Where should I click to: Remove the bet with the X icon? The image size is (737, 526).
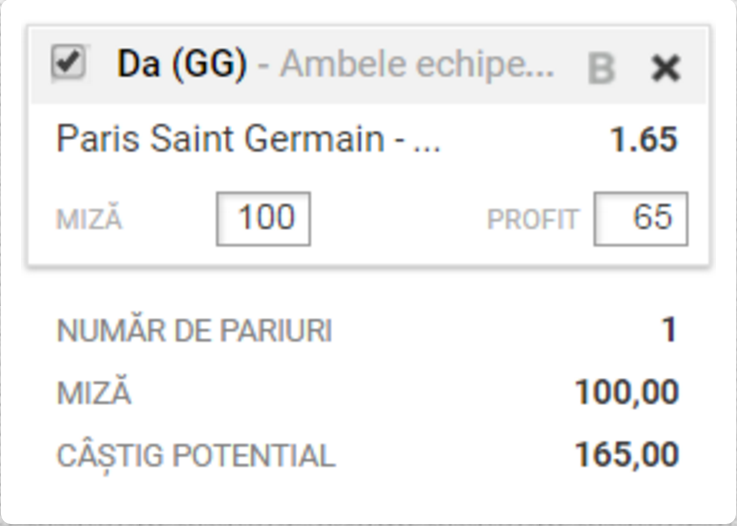pos(666,68)
